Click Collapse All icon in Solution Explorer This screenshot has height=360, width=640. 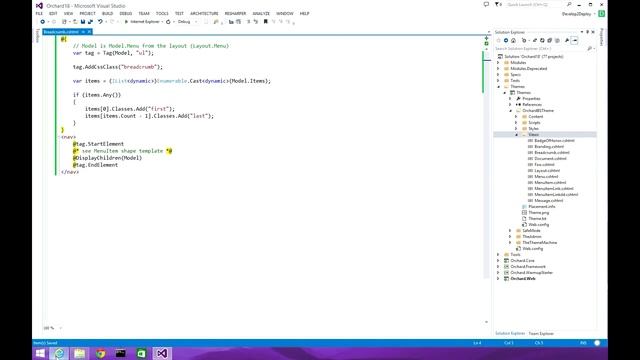point(549,40)
